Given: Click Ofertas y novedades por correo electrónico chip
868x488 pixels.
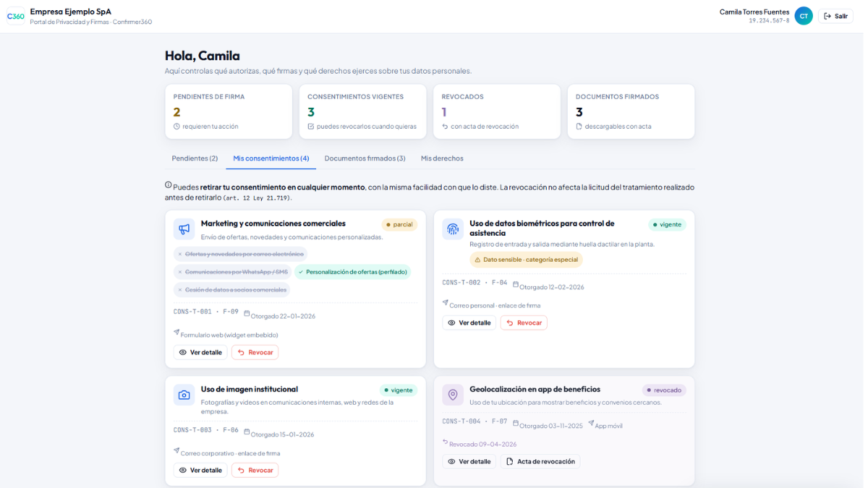Looking at the screenshot, I should point(241,254).
